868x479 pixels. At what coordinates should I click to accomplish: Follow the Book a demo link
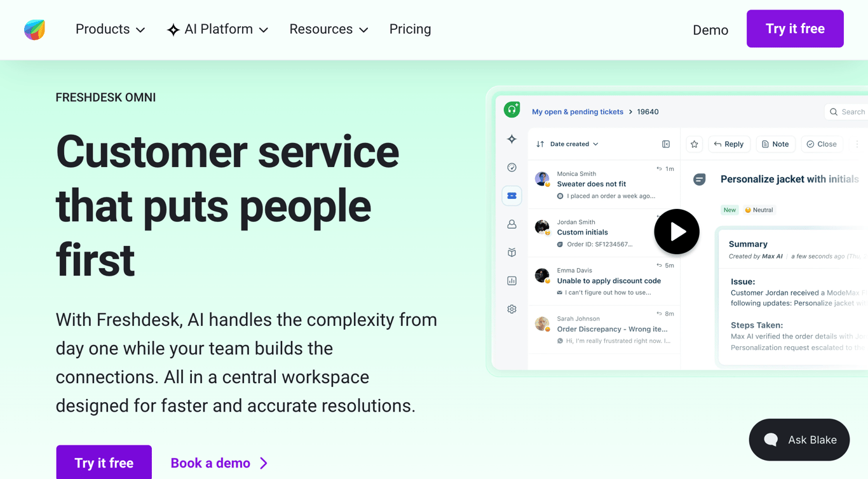[219, 463]
